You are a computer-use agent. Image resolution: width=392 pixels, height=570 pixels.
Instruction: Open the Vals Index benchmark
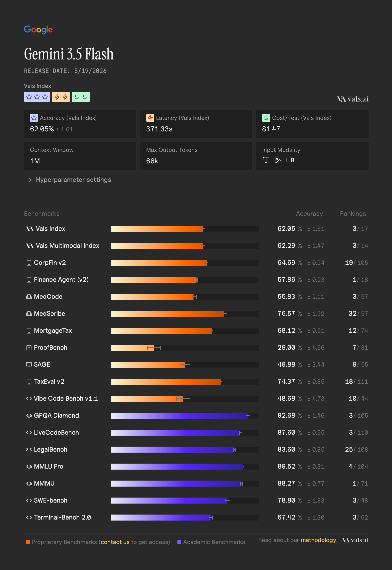point(50,229)
